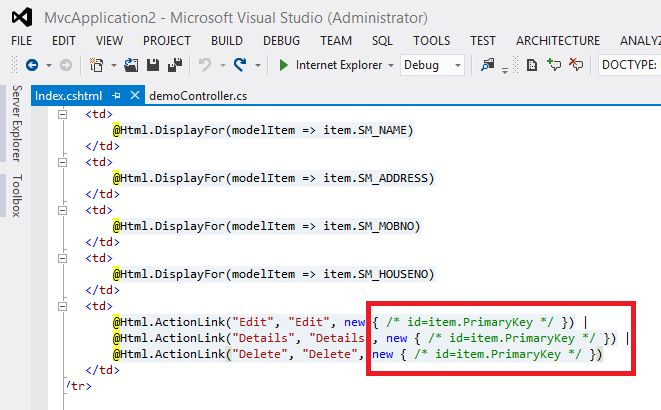Click the uncomment selected lines icon
The width and height of the screenshot is (661, 410).
click(x=576, y=65)
